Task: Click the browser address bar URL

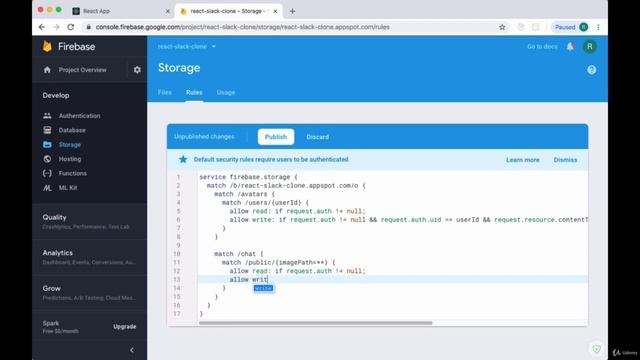Action: 242,27
